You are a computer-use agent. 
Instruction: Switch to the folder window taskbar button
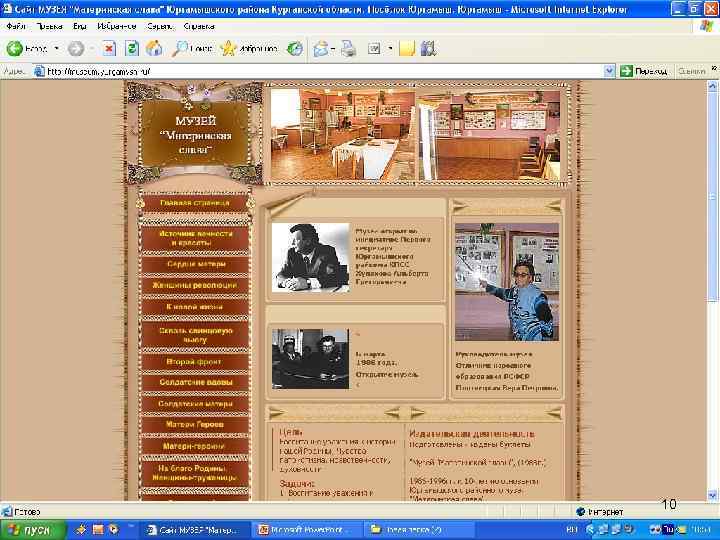419,530
